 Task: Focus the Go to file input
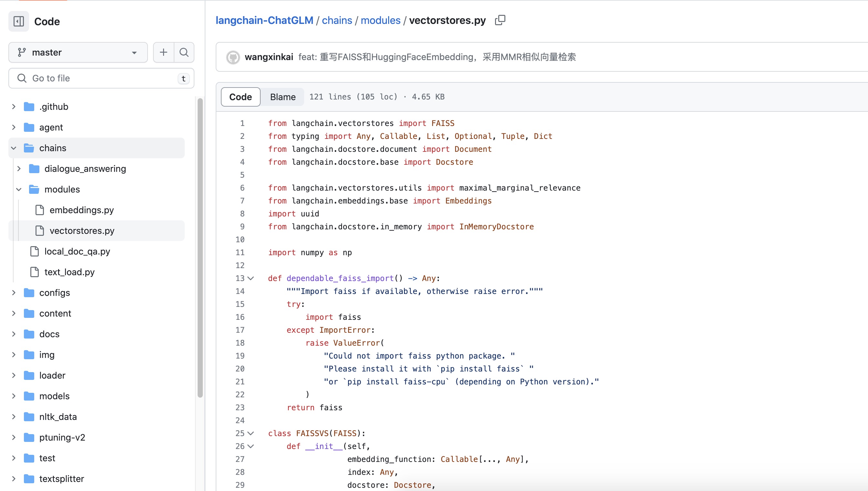point(101,78)
